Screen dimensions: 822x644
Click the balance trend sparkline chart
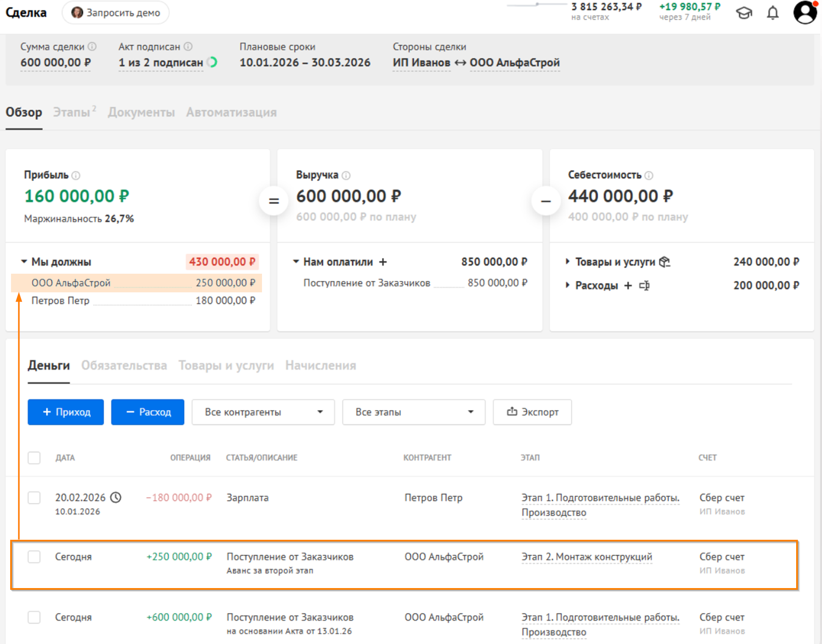[537, 5]
